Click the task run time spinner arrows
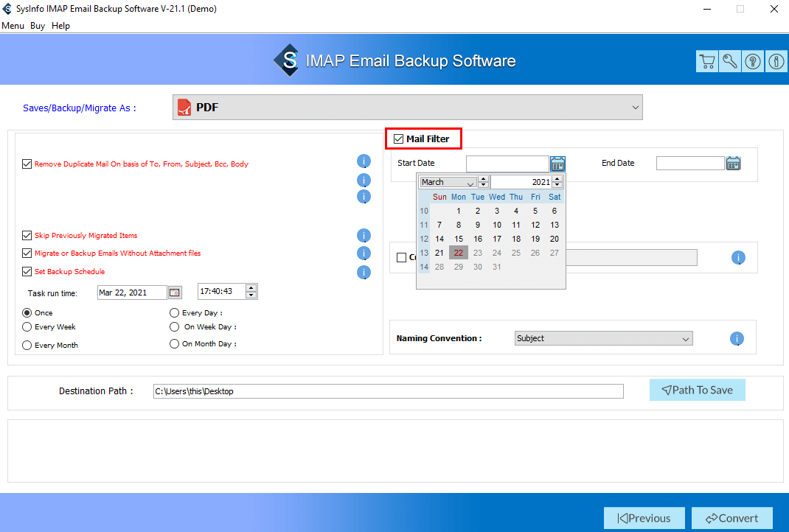Image resolution: width=789 pixels, height=532 pixels. (x=251, y=291)
